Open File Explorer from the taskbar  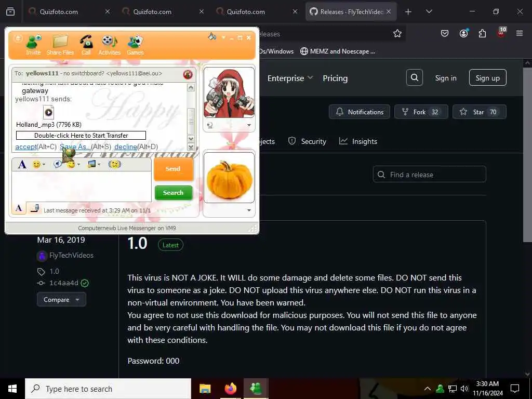[x=205, y=389]
